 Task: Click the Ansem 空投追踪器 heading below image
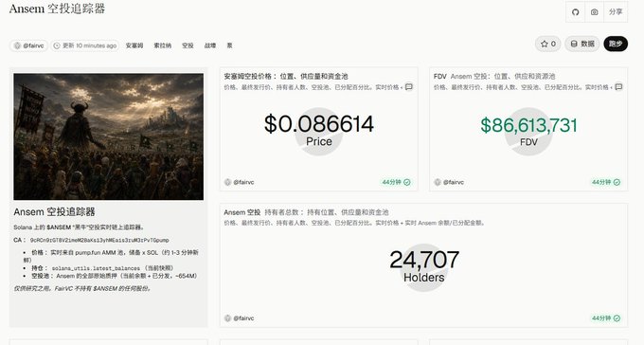54,211
